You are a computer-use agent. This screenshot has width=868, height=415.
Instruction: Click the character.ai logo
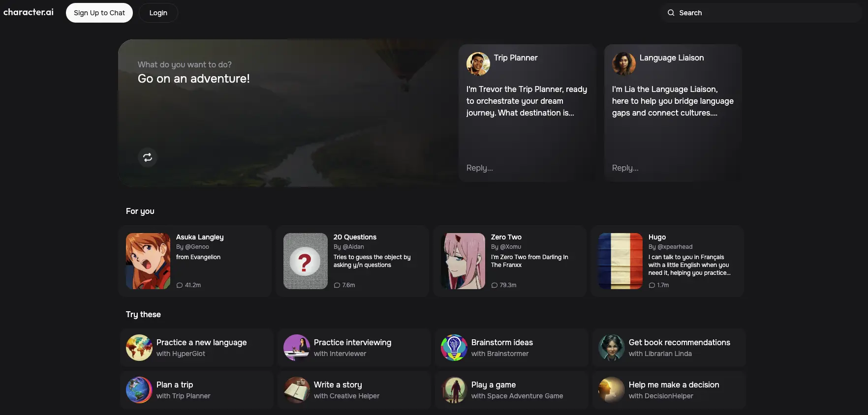tap(29, 12)
